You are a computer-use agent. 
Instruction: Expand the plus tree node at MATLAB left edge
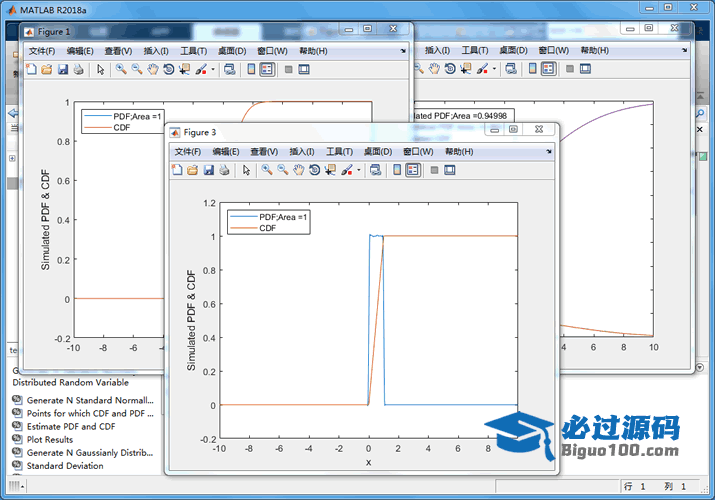coord(12,158)
